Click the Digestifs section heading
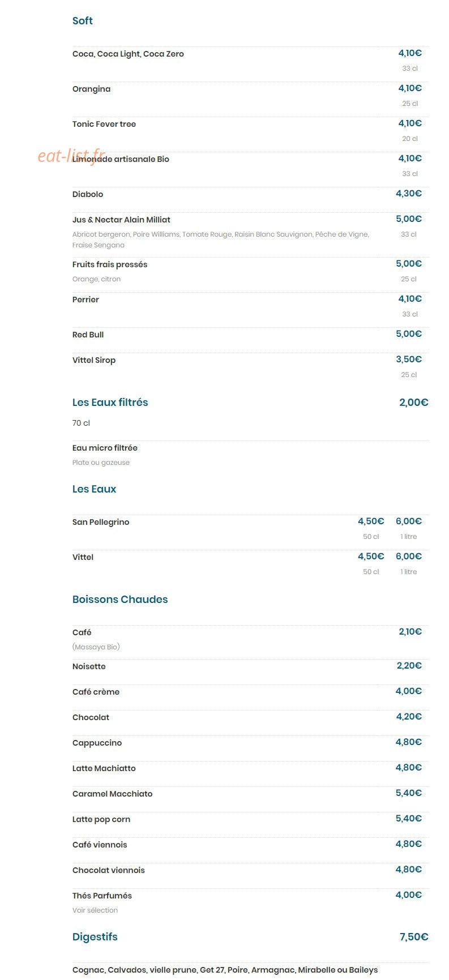This screenshot has height=980, width=449. pyautogui.click(x=95, y=937)
